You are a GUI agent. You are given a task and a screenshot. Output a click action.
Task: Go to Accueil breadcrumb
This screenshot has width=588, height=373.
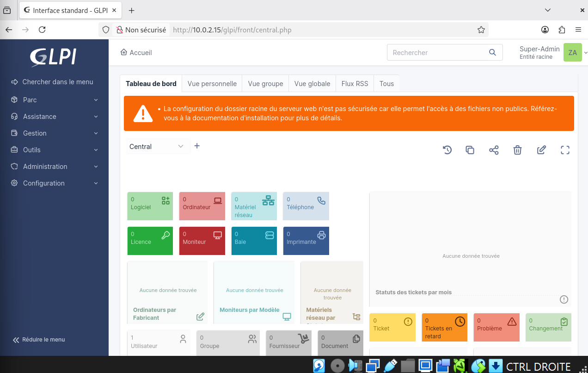point(136,53)
